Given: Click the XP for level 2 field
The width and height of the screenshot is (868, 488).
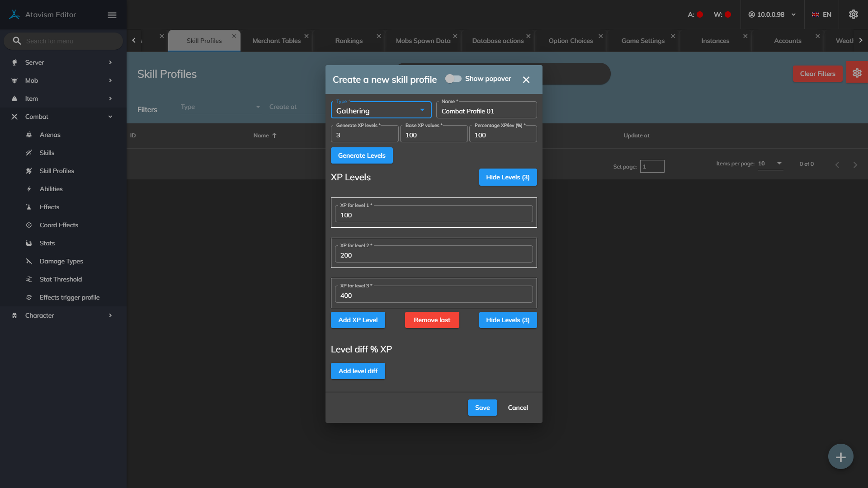Looking at the screenshot, I should [x=433, y=255].
